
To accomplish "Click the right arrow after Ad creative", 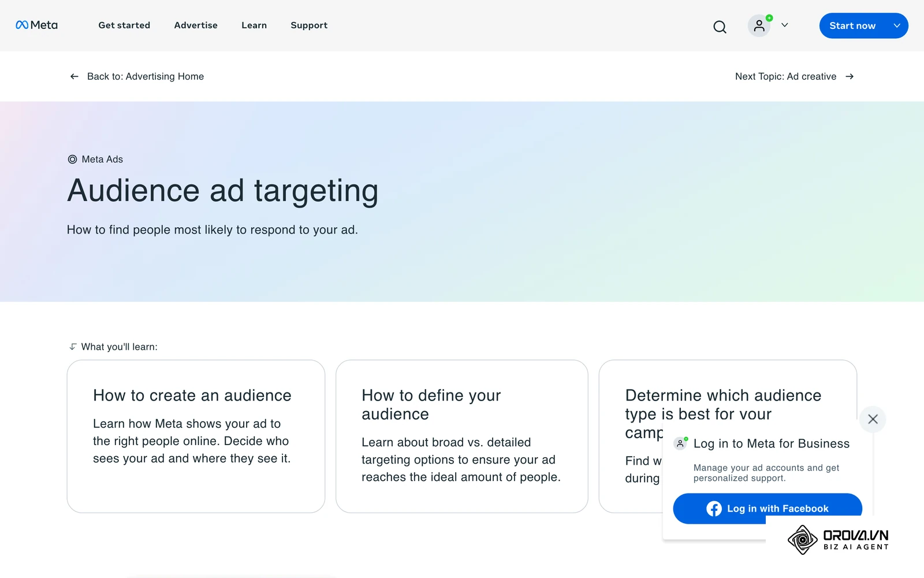I will coord(850,76).
